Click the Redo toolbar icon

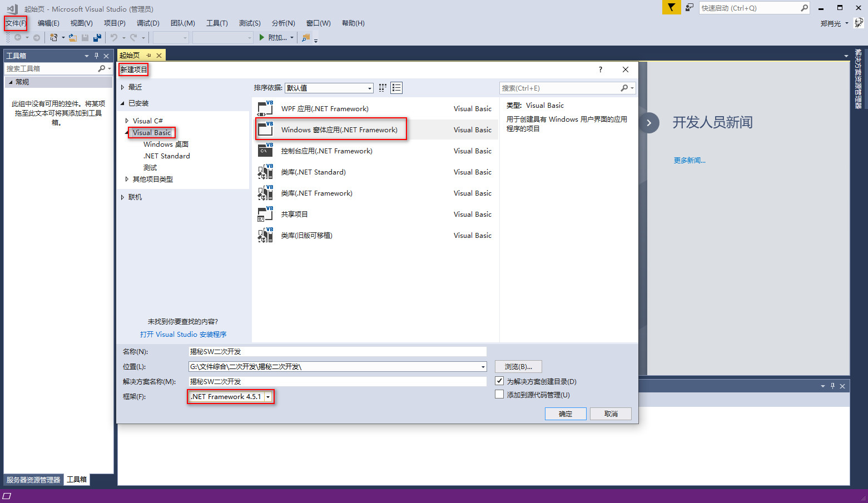point(133,38)
